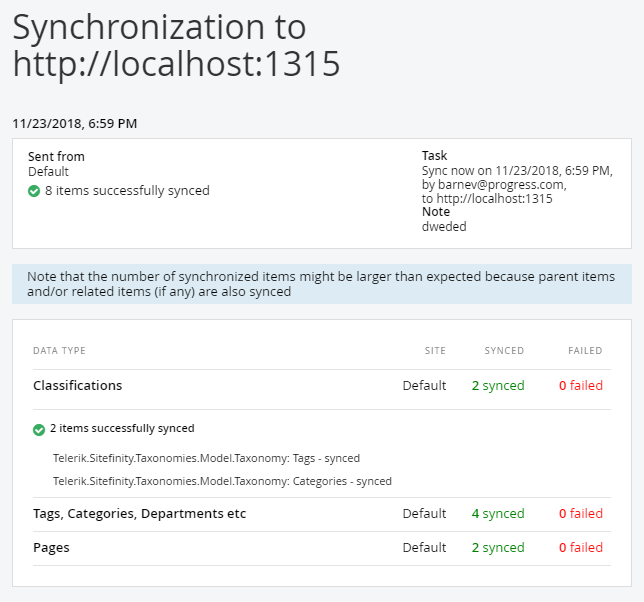Click green checkmark beside 8 items synced

[34, 191]
